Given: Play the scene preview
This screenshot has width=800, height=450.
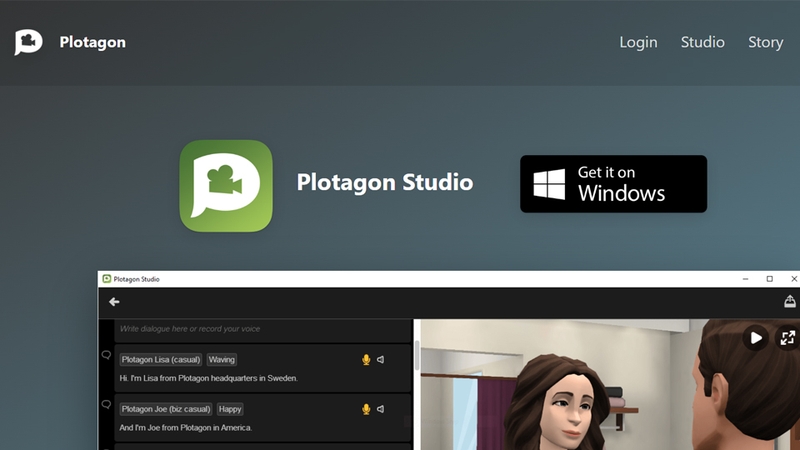Looking at the screenshot, I should [756, 338].
